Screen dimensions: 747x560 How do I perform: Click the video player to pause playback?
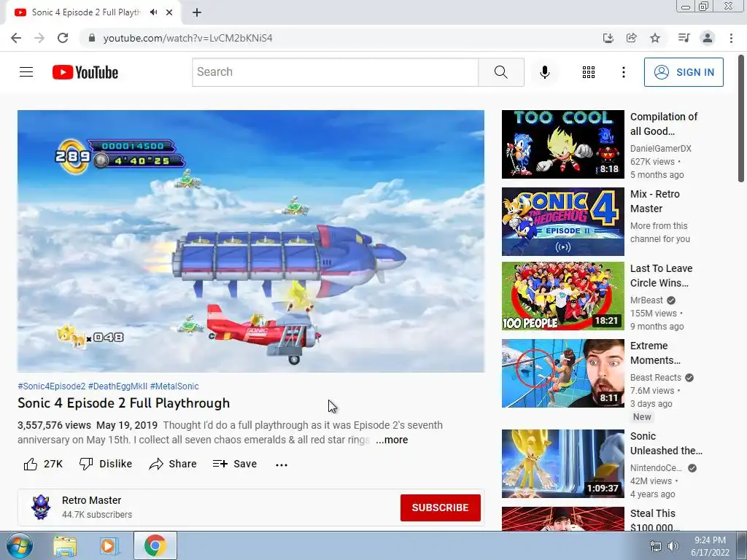pos(251,241)
